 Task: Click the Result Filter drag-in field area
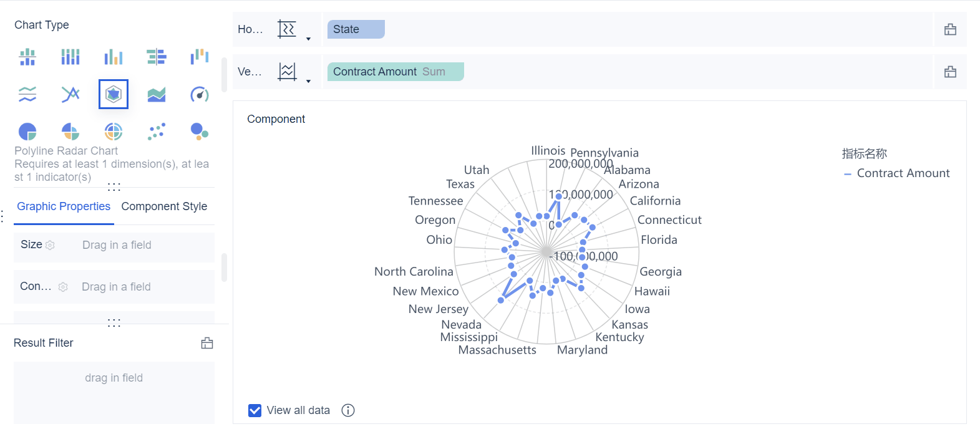click(x=114, y=392)
